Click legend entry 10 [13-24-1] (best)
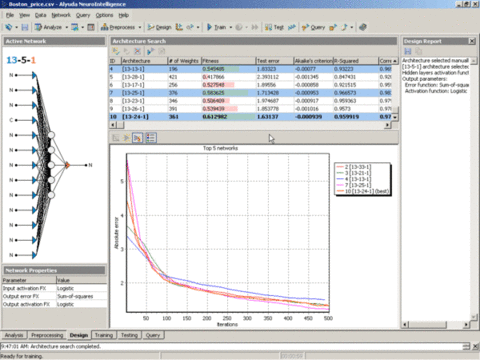Screen dimensions: 480x360 pyautogui.click(x=363, y=191)
